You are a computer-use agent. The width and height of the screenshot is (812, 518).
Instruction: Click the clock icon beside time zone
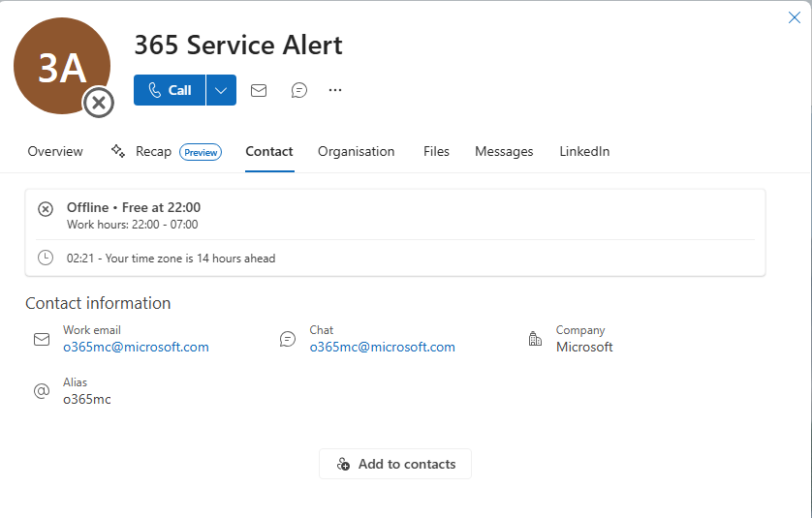pos(46,258)
